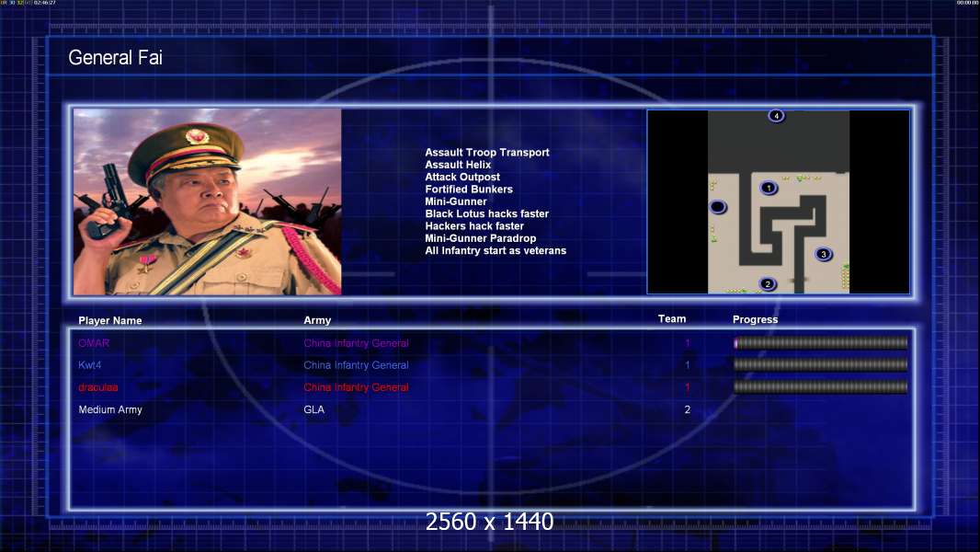The width and height of the screenshot is (980, 552).
Task: Click the GLA army entry
Action: coord(313,409)
